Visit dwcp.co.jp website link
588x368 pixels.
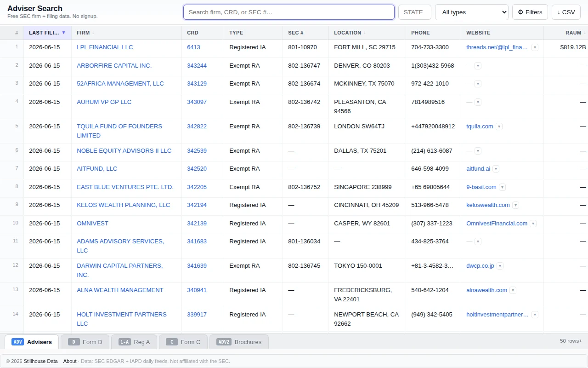[x=480, y=266]
